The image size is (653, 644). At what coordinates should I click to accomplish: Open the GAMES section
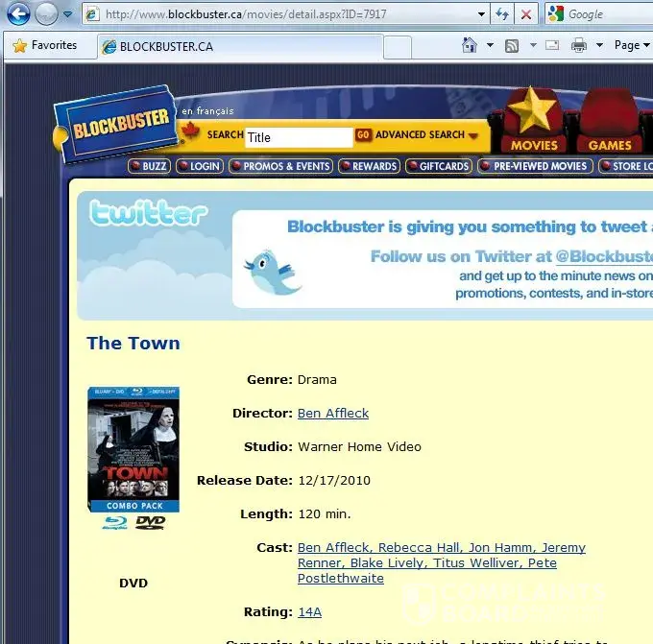coord(609,122)
